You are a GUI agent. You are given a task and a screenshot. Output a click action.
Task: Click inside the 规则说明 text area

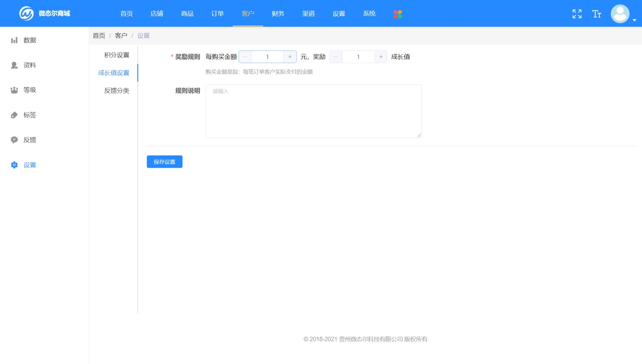pos(313,111)
